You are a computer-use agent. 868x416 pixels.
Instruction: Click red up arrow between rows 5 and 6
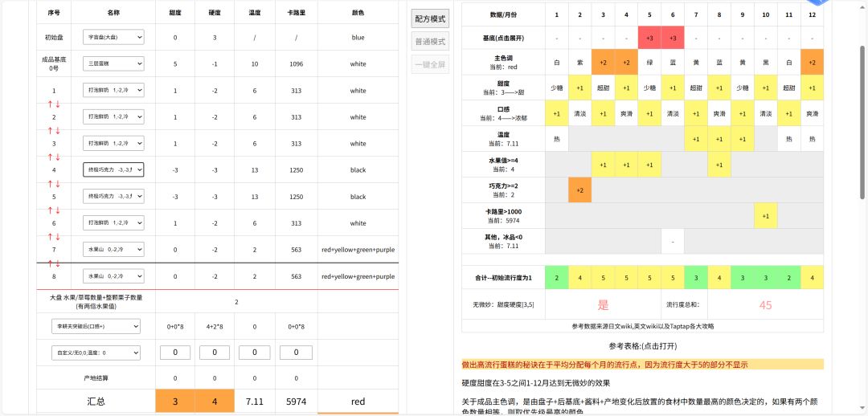[x=50, y=210]
